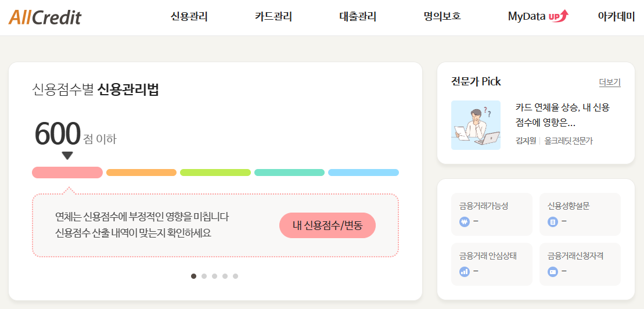Viewport: 644px width, 309px height.
Task: Click the bar chart icon under 금융거래 안심상태
Action: point(465,272)
